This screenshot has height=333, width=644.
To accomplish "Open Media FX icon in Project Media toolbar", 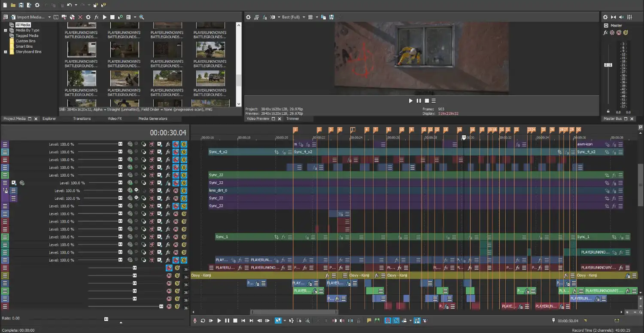I will 97,17.
